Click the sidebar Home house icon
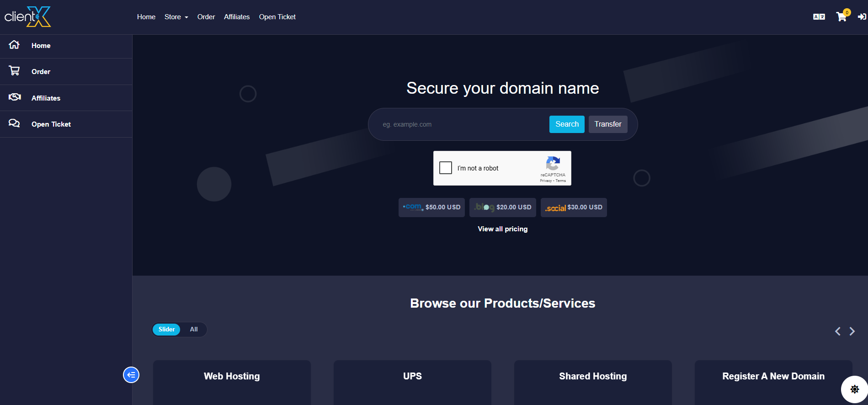 pyautogui.click(x=14, y=45)
